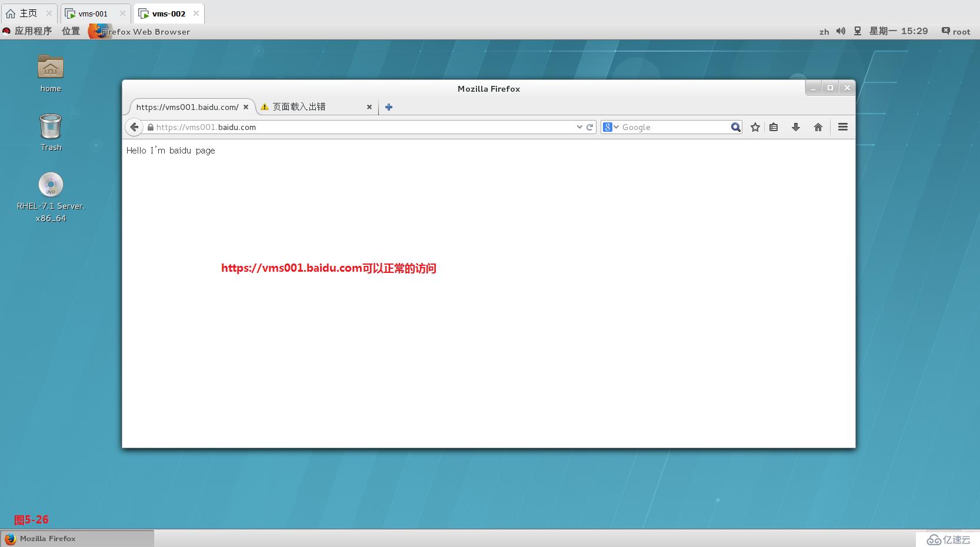The width and height of the screenshot is (980, 547).
Task: Show bookmarks list icon
Action: tap(774, 127)
